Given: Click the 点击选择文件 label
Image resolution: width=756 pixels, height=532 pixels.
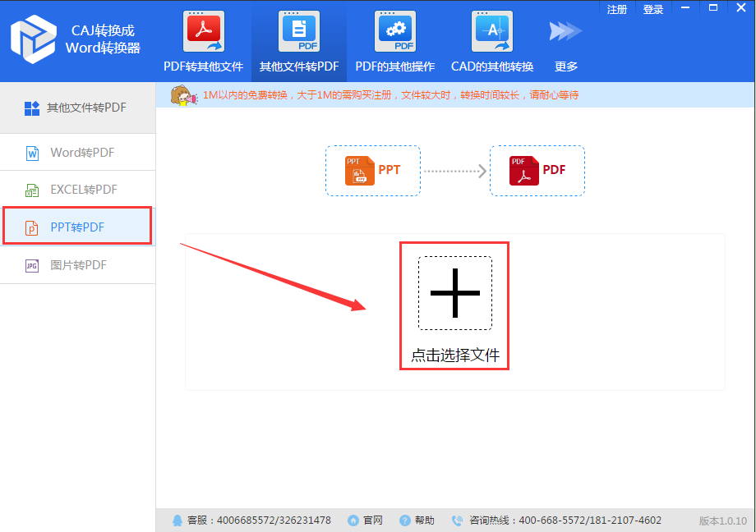Looking at the screenshot, I should pyautogui.click(x=455, y=355).
